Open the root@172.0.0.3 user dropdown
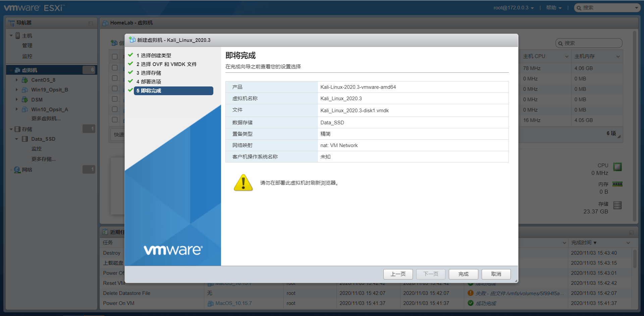Viewport: 644px width, 316px height. pyautogui.click(x=514, y=8)
